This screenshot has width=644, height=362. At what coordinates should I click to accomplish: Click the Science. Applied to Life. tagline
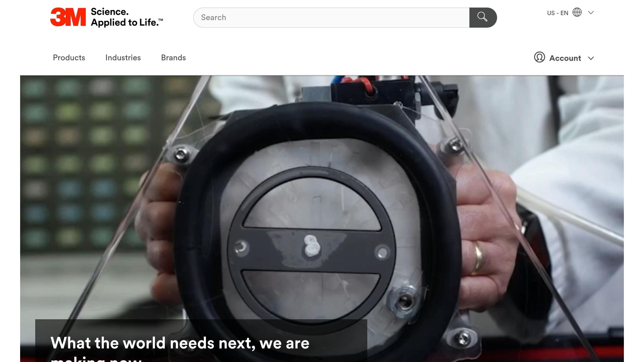tap(127, 17)
